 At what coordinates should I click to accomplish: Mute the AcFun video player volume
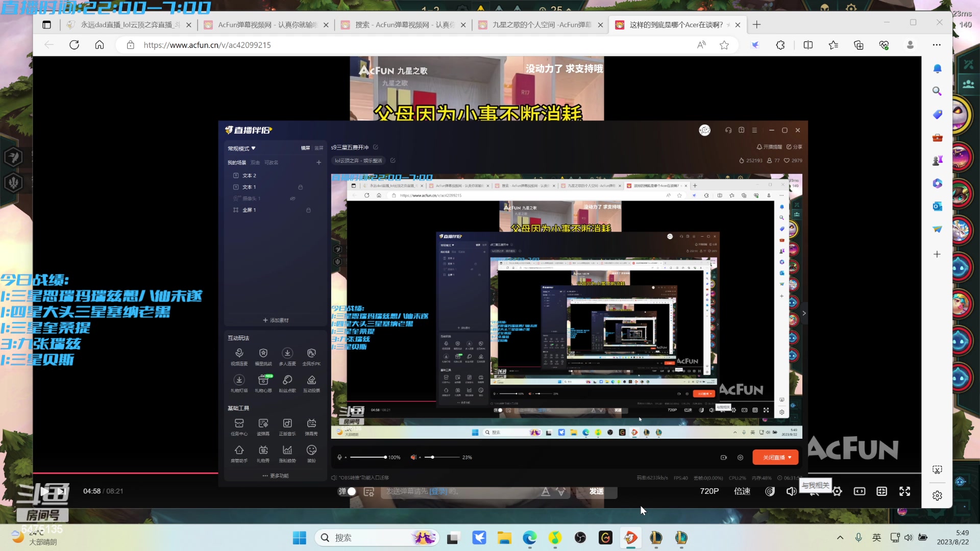[x=791, y=491]
